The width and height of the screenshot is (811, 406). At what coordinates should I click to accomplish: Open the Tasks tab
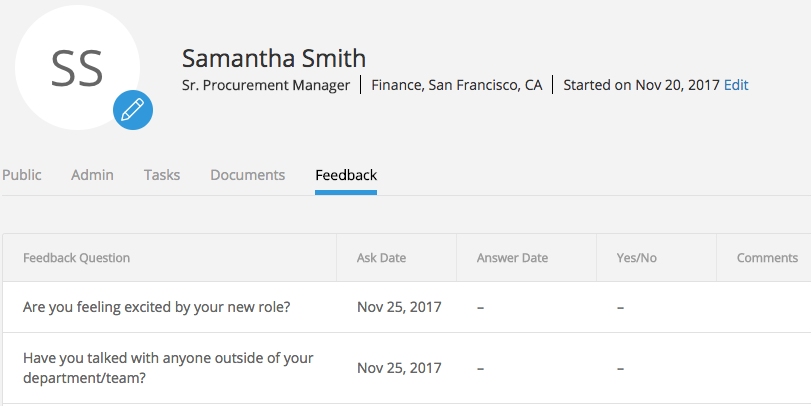pyautogui.click(x=162, y=175)
